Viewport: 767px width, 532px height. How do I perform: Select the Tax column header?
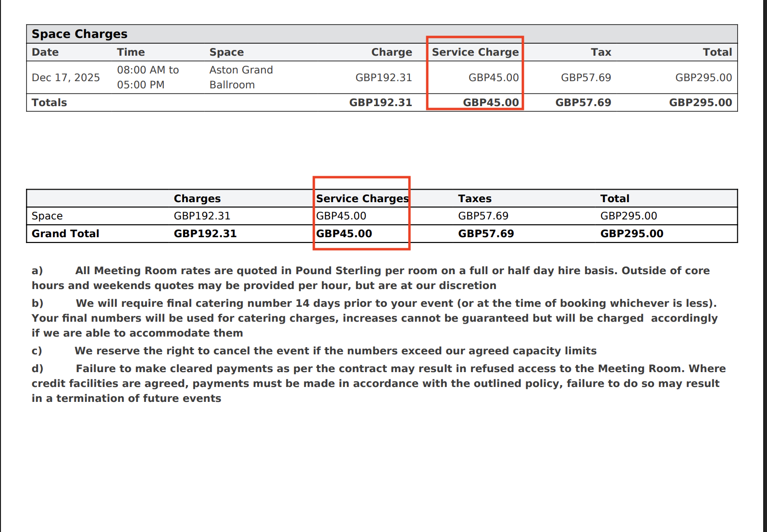(601, 52)
